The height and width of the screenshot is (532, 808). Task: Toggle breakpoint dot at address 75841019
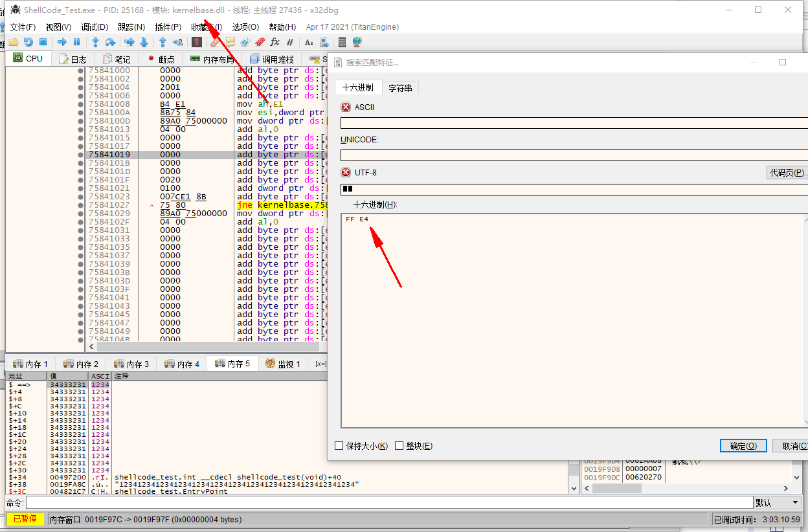(80, 155)
